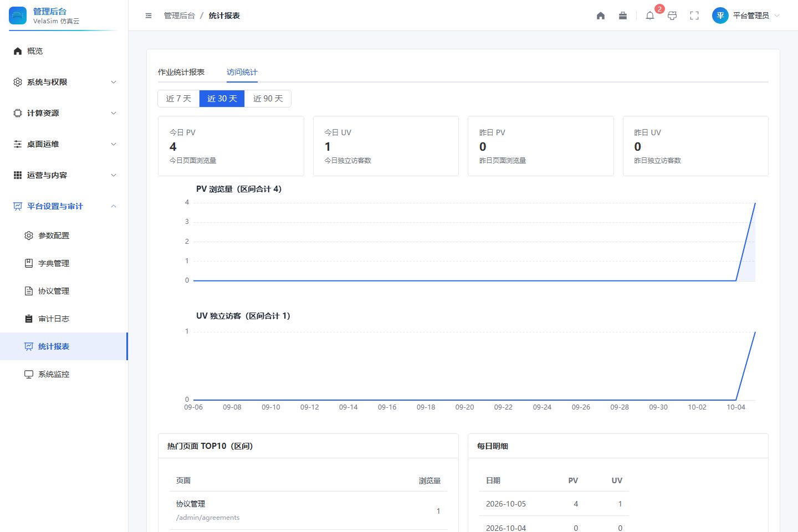Click the 协议管理 row in 热门页面 table
The image size is (798, 532).
(x=308, y=510)
